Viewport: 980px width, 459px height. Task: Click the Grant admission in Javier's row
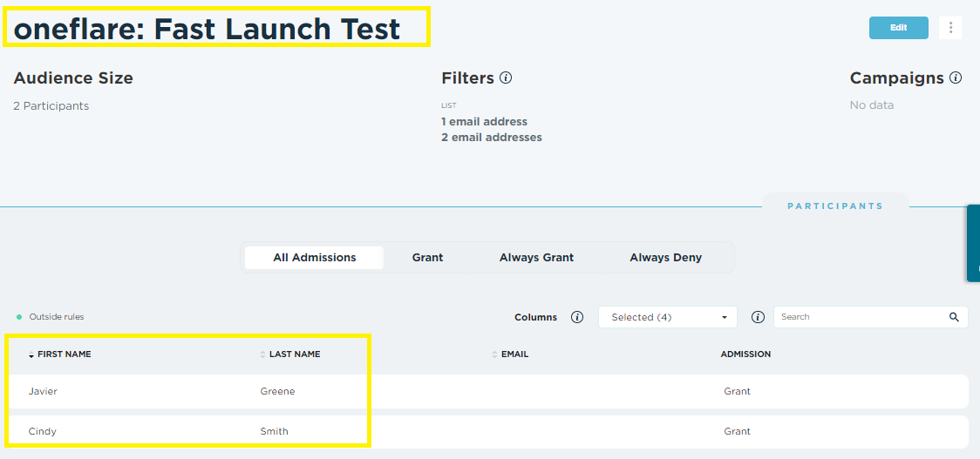tap(738, 392)
